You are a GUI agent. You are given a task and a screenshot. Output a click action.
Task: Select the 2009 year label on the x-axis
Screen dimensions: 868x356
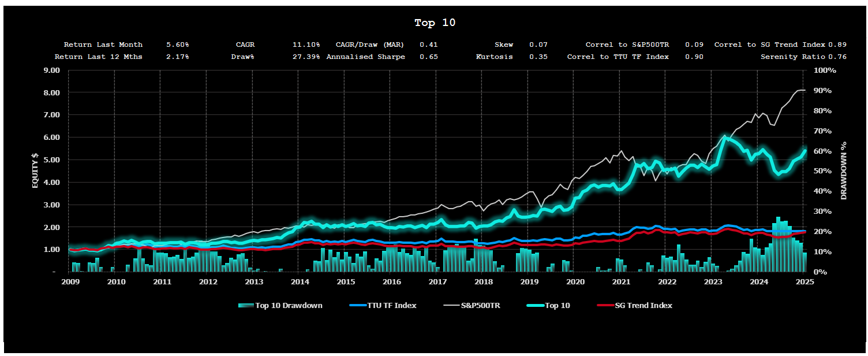pyautogui.click(x=70, y=281)
